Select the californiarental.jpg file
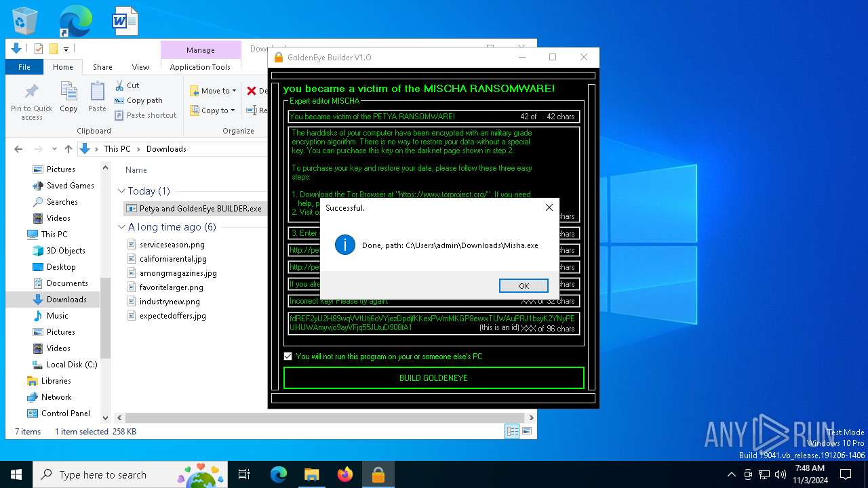 [x=167, y=259]
